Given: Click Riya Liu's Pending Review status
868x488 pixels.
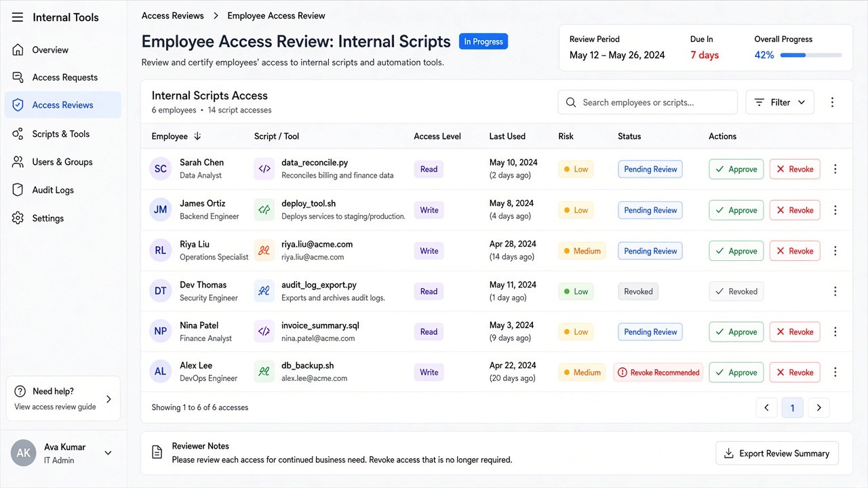Looking at the screenshot, I should coord(650,251).
